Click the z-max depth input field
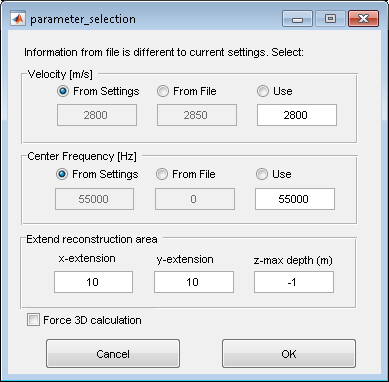389x382 pixels. [x=294, y=282]
